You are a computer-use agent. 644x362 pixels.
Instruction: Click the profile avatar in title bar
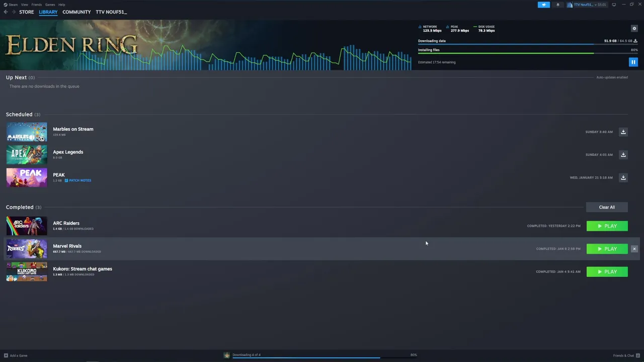tap(570, 5)
